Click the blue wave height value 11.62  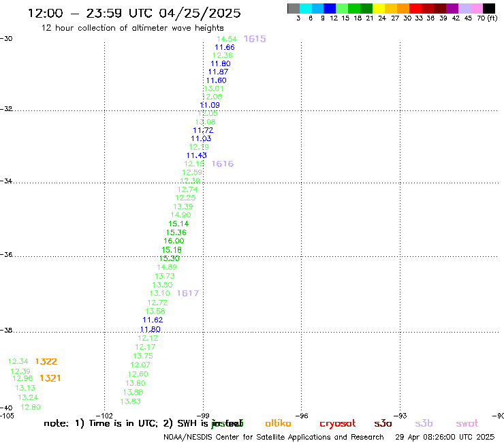[153, 320]
